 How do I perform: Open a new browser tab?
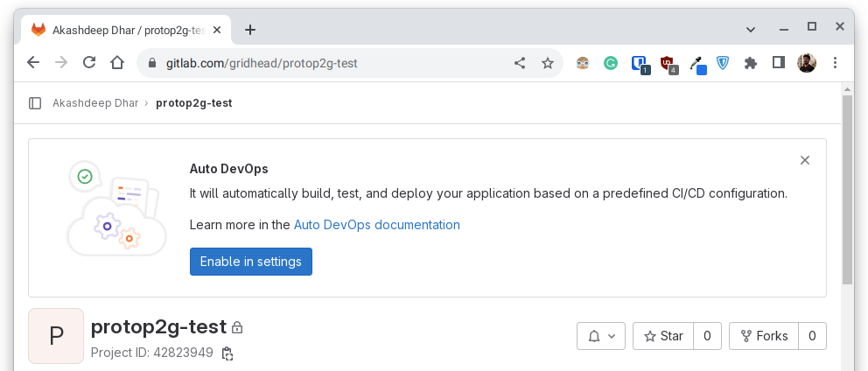point(250,29)
